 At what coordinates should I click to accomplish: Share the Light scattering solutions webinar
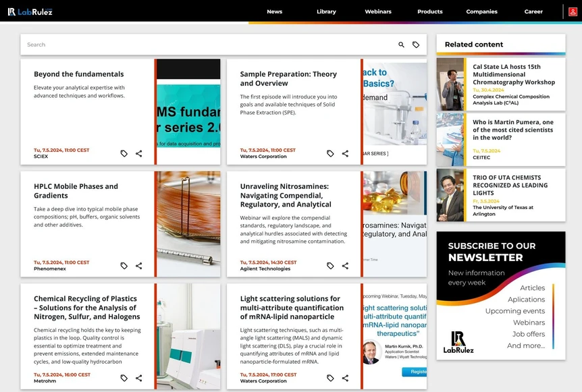345,379
